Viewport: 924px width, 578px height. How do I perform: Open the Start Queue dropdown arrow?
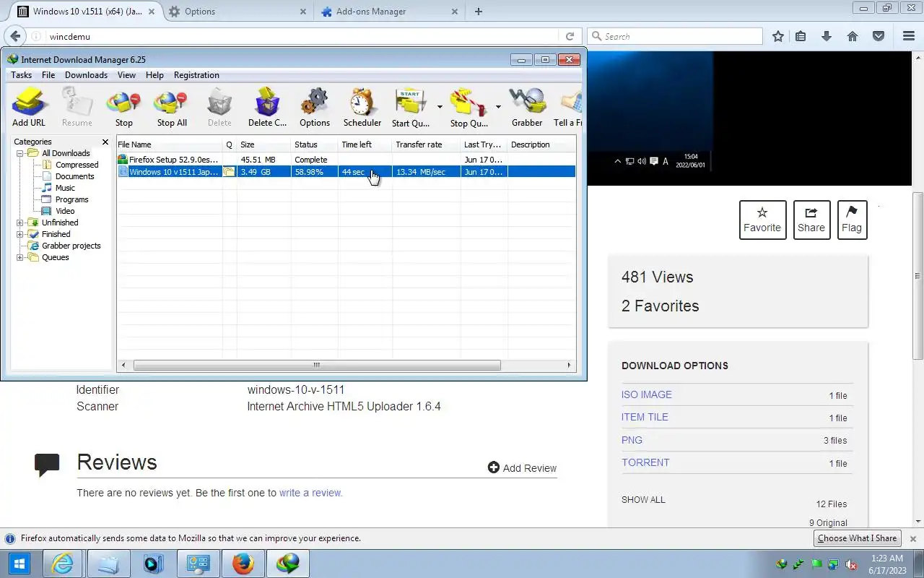pyautogui.click(x=440, y=107)
